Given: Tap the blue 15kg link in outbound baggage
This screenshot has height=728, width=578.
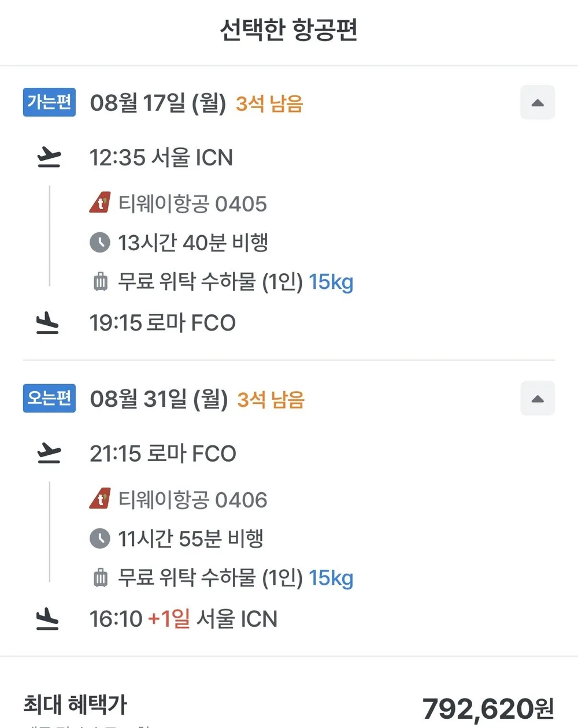Looking at the screenshot, I should [x=331, y=282].
